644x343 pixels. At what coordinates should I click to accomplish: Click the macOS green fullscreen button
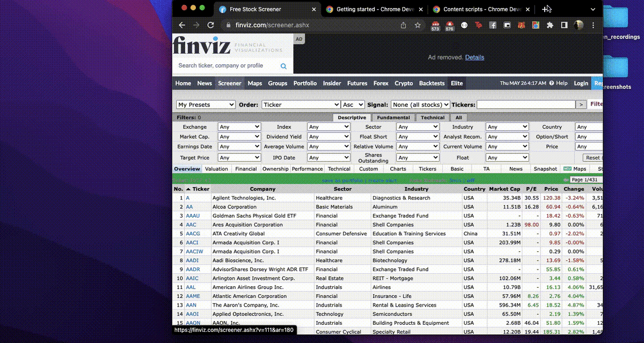coord(202,8)
